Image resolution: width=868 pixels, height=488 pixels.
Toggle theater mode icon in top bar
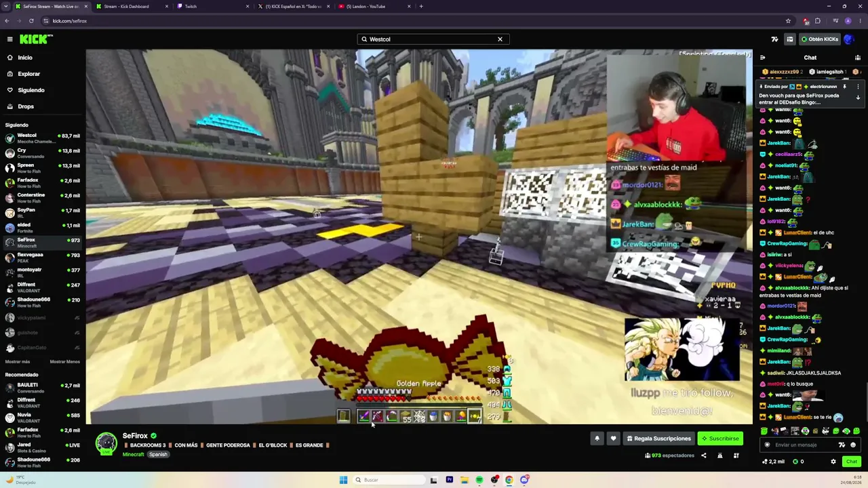789,39
